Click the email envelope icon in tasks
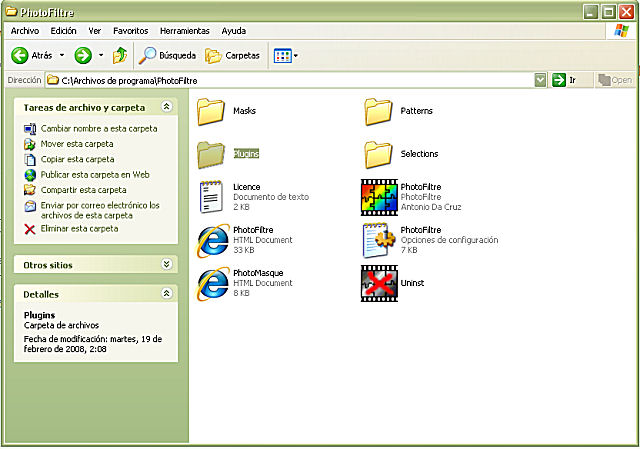Image resolution: width=640 pixels, height=449 pixels. click(x=30, y=206)
